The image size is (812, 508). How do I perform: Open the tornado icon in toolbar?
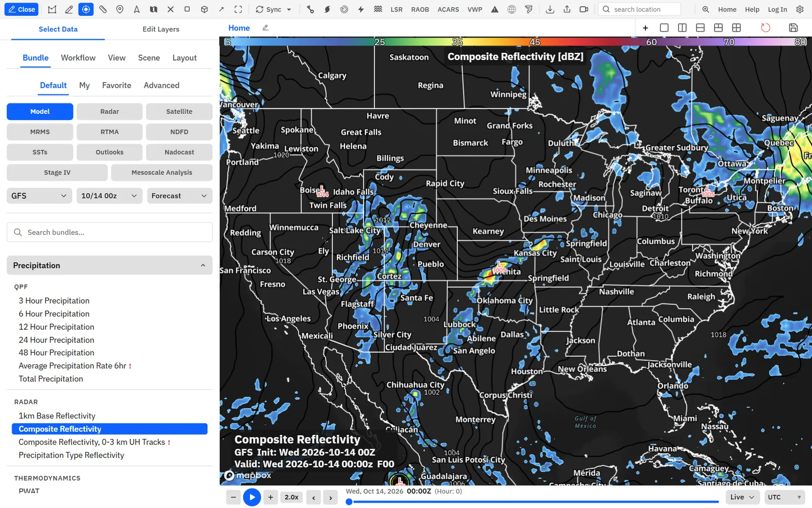click(529, 9)
